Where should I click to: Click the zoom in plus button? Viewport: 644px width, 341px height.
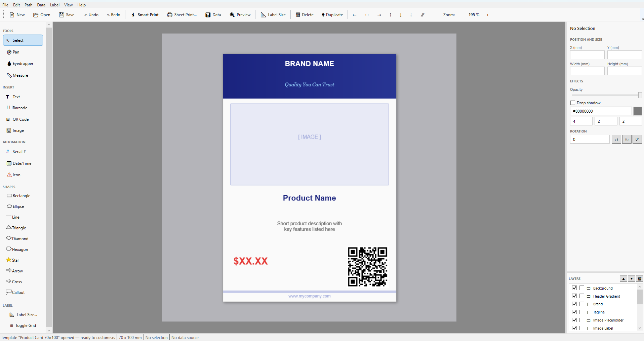[487, 15]
